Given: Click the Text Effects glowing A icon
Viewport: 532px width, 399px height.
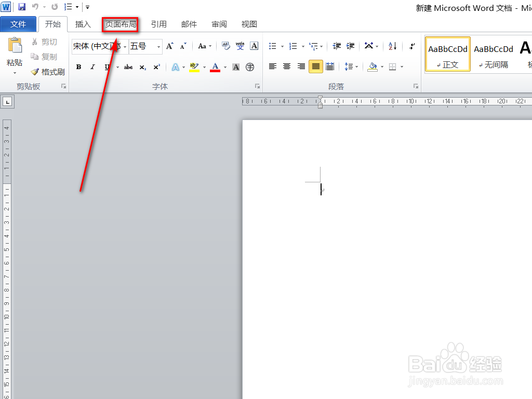Looking at the screenshot, I should point(175,67).
